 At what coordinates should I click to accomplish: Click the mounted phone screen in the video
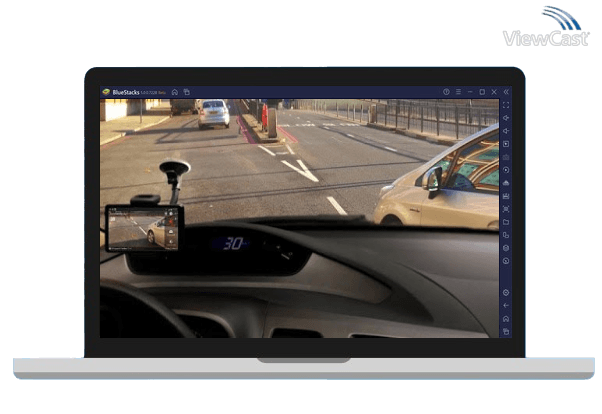144,229
